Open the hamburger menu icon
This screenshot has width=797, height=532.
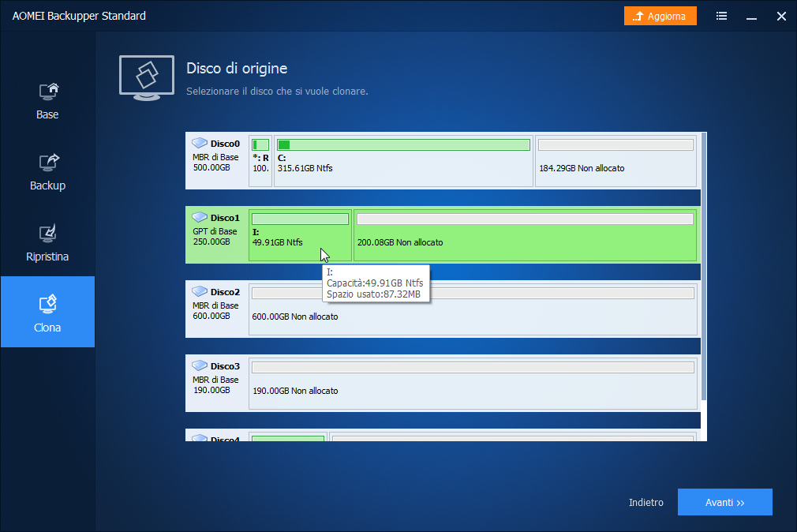(x=721, y=16)
